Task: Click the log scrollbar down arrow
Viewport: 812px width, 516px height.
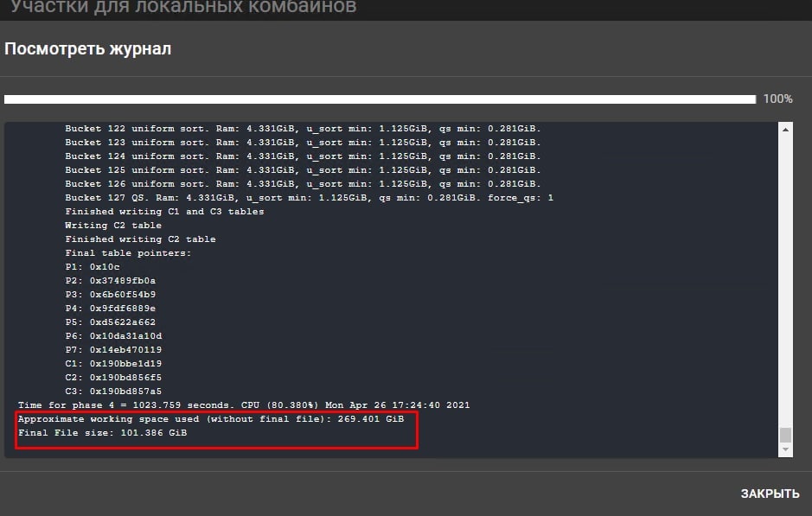Action: [x=785, y=449]
